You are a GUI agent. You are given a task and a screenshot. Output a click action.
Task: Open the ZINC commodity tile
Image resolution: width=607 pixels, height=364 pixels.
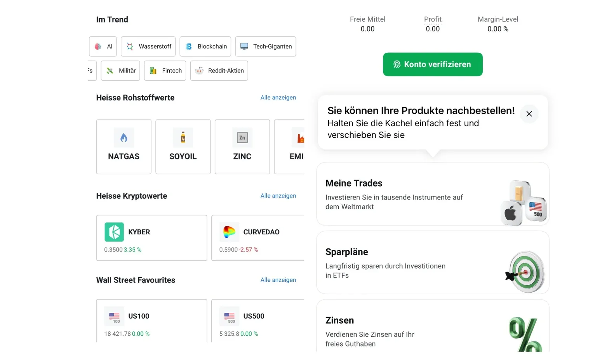click(x=242, y=147)
